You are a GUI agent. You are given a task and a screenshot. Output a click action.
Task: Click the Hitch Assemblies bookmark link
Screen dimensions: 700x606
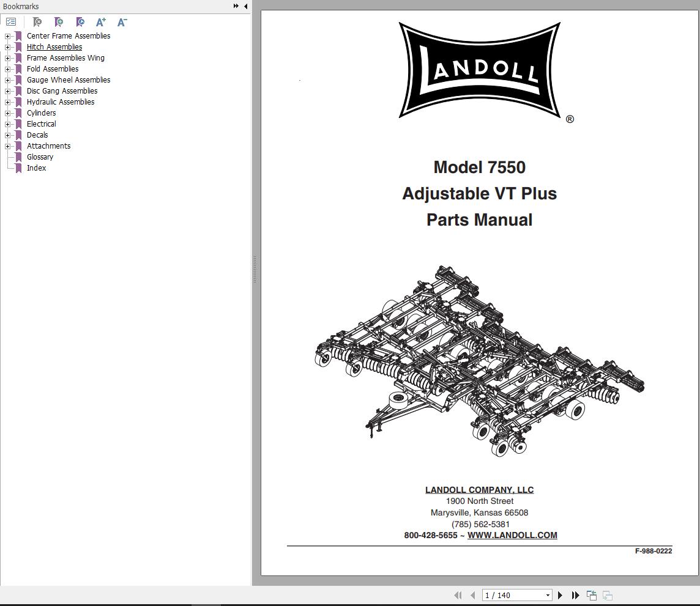(x=54, y=46)
